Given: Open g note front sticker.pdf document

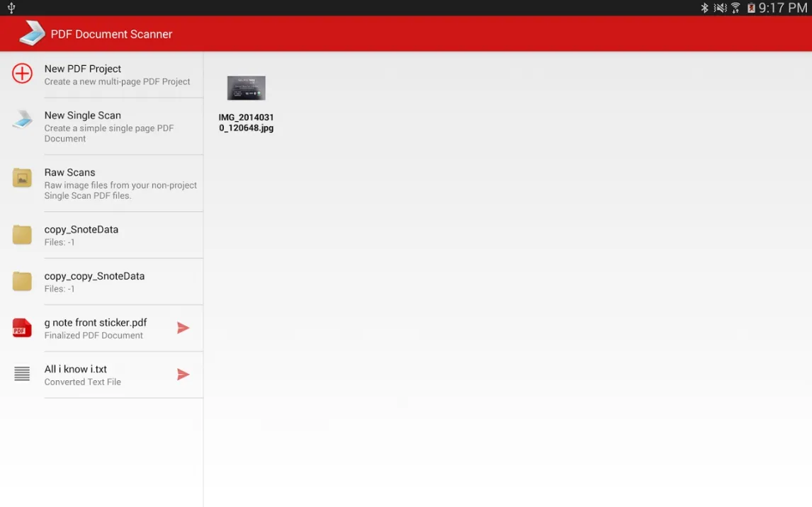Looking at the screenshot, I should point(96,323).
